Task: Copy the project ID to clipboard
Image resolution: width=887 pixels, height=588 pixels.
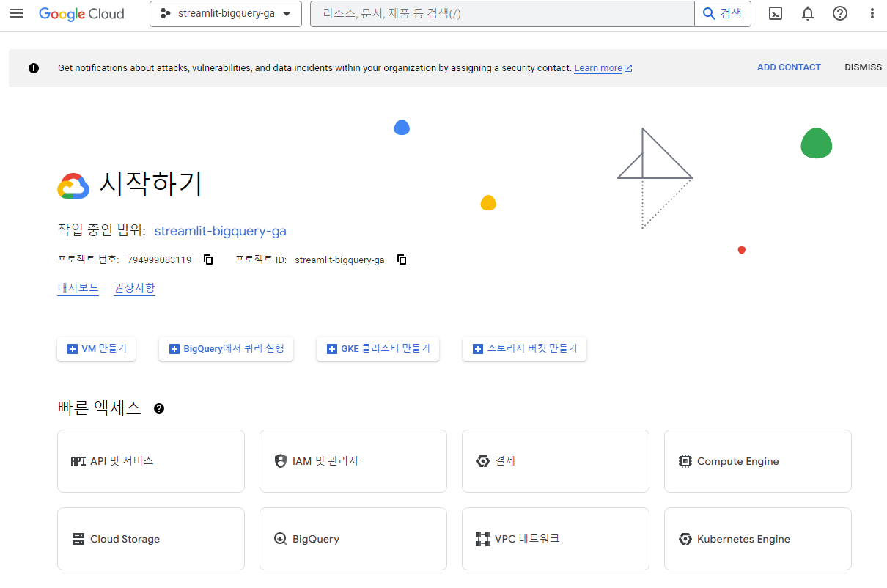Action: click(x=402, y=260)
